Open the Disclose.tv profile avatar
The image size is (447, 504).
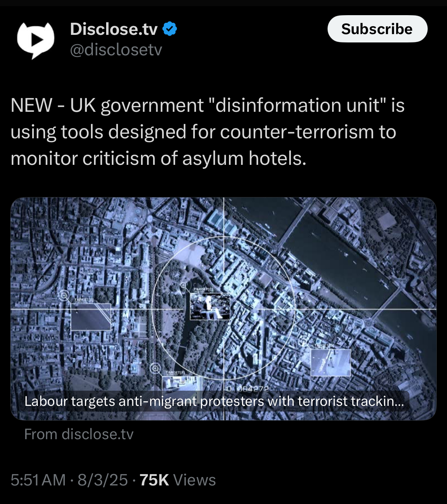(x=36, y=40)
